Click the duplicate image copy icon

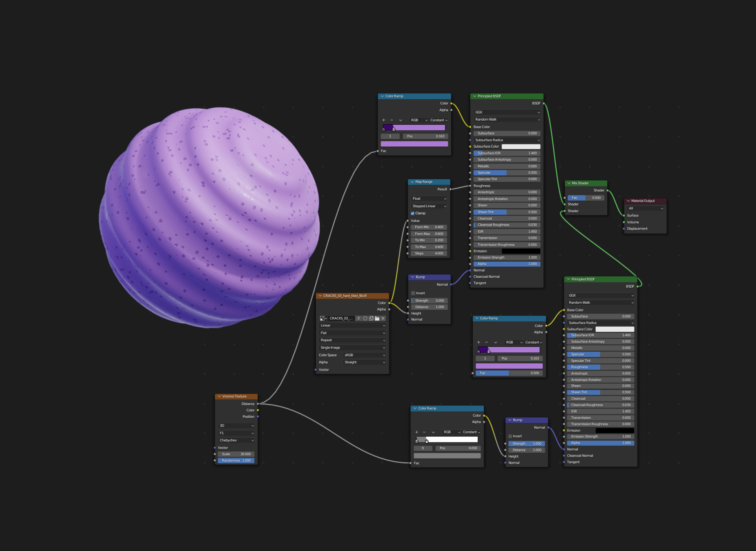371,318
